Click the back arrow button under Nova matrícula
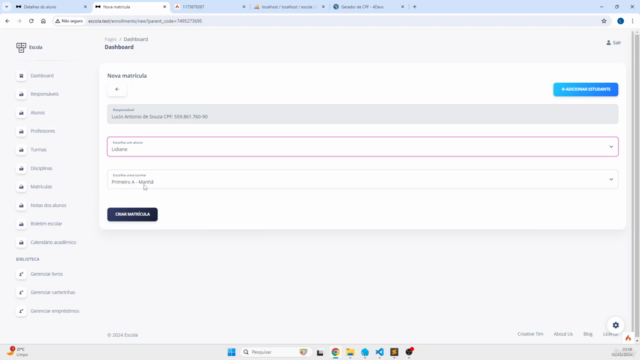The height and width of the screenshot is (360, 640). click(117, 89)
